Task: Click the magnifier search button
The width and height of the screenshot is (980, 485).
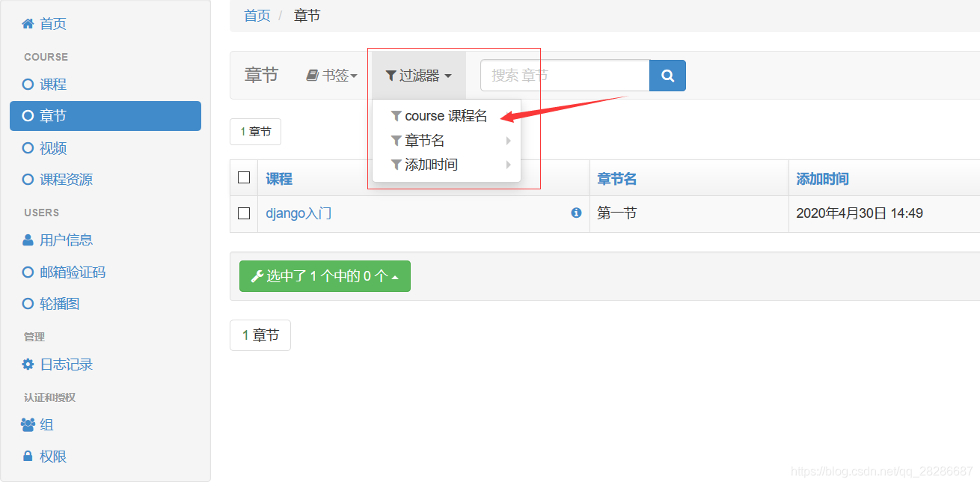Action: point(667,76)
